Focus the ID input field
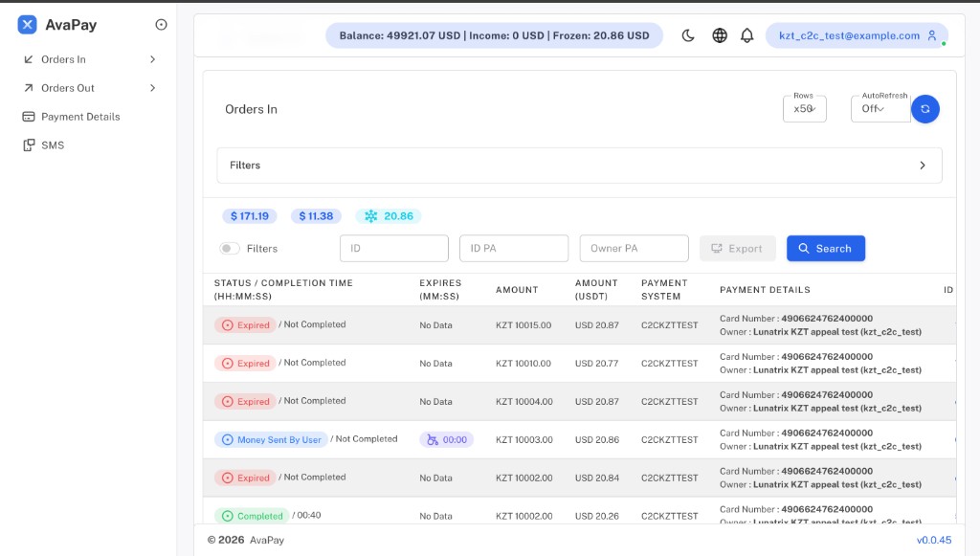Viewport: 980px width, 556px height. (x=394, y=249)
